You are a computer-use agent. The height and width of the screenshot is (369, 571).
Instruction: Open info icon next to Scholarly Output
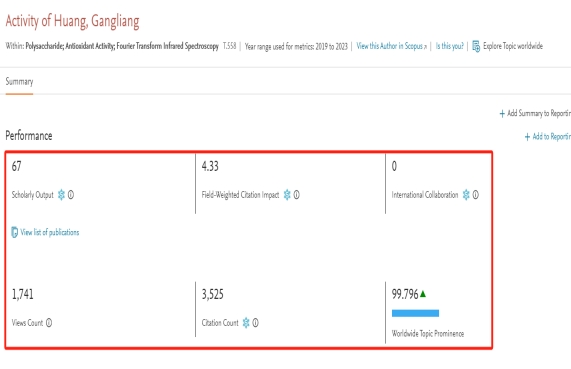(71, 195)
